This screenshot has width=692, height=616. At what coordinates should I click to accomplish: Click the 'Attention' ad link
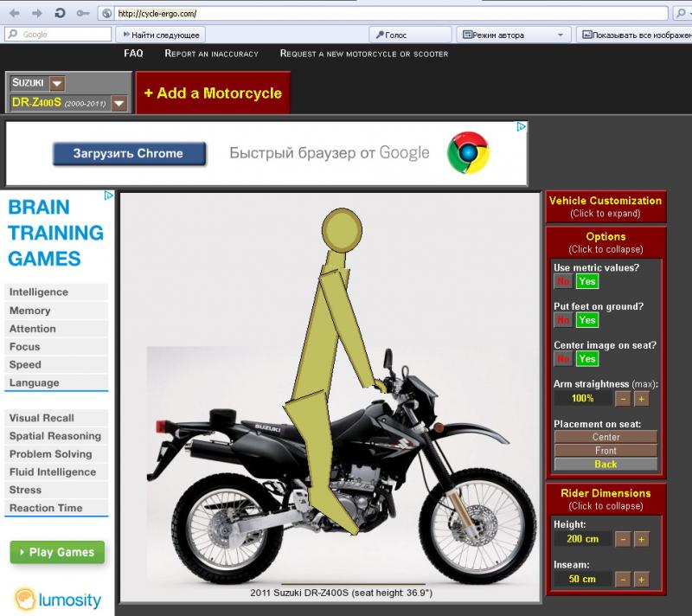tap(56, 329)
